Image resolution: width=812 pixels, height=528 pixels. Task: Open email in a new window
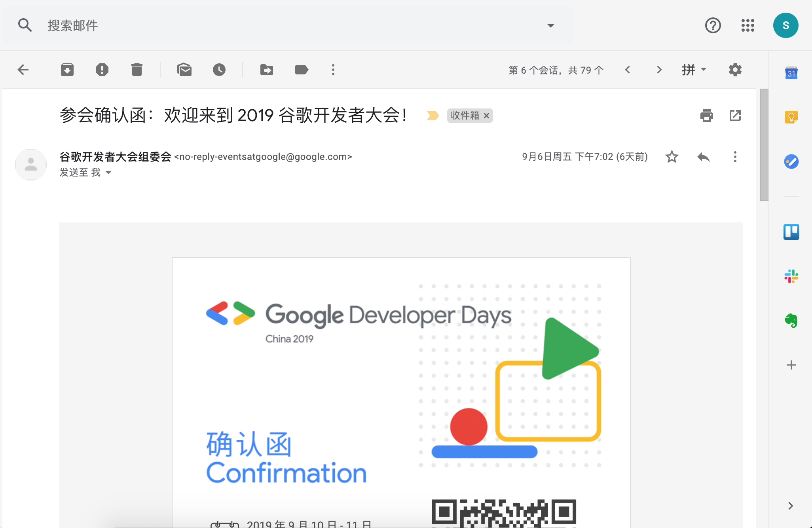735,116
